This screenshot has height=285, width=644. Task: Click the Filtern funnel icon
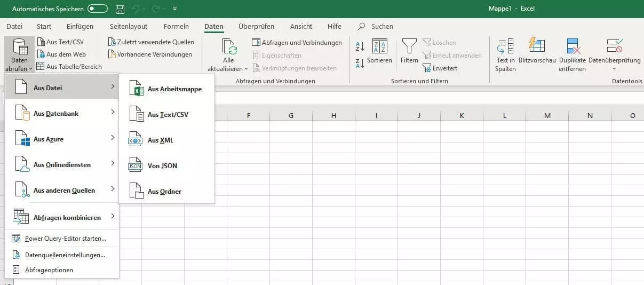409,46
